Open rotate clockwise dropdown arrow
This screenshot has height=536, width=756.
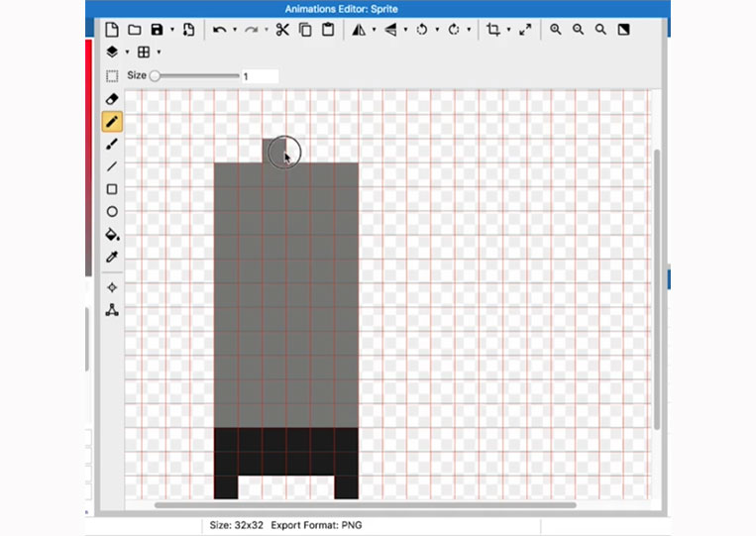point(469,30)
